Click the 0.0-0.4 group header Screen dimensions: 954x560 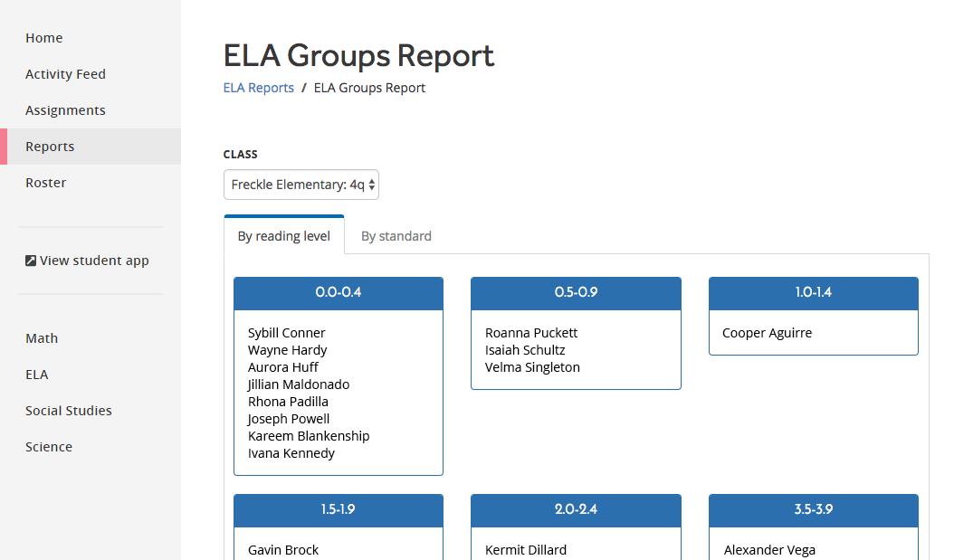[339, 292]
